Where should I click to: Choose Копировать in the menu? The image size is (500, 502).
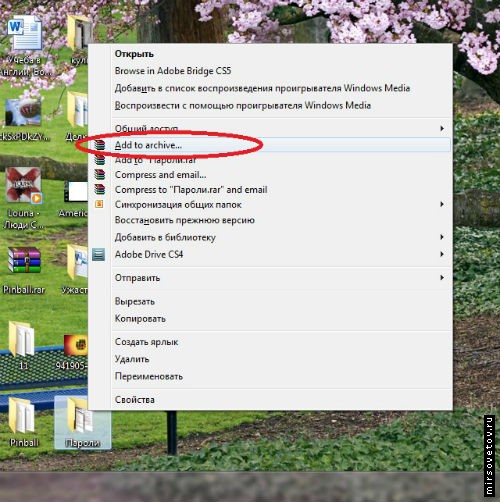coord(140,319)
